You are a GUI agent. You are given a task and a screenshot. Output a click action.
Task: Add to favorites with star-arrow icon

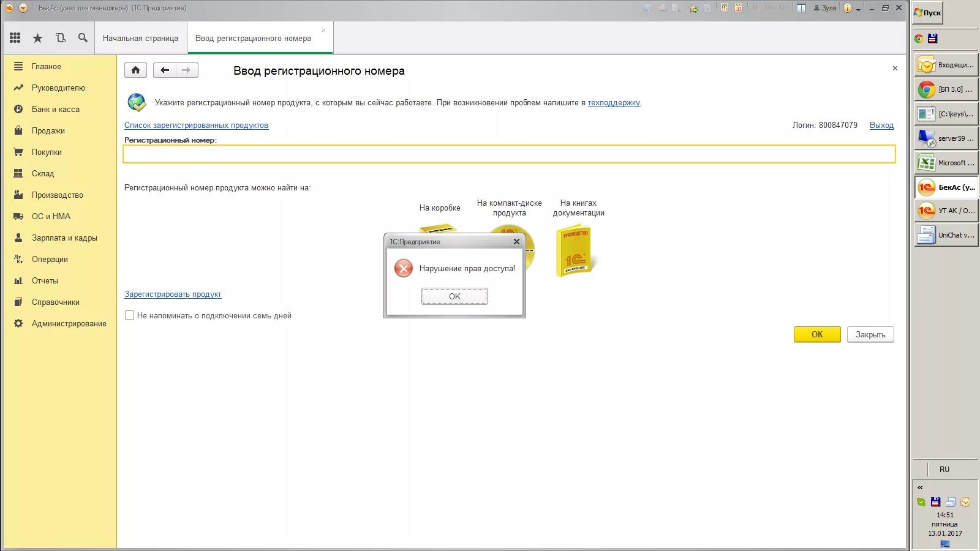693,8
